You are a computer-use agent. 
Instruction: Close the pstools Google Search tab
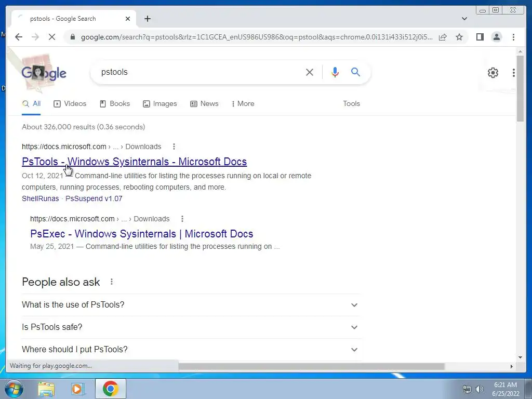click(128, 19)
